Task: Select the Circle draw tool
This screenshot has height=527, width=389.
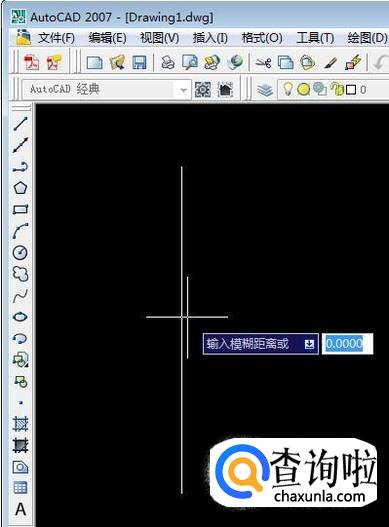Action: click(20, 252)
